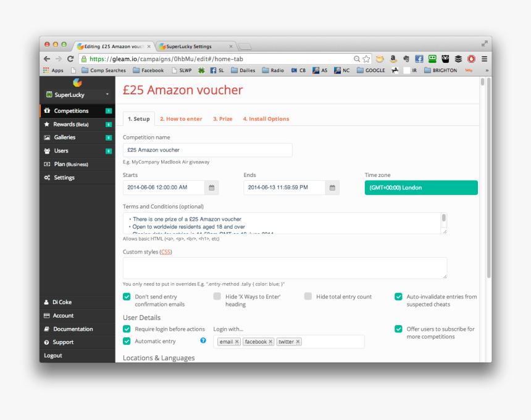Open Galleries in the sidebar

tap(77, 138)
